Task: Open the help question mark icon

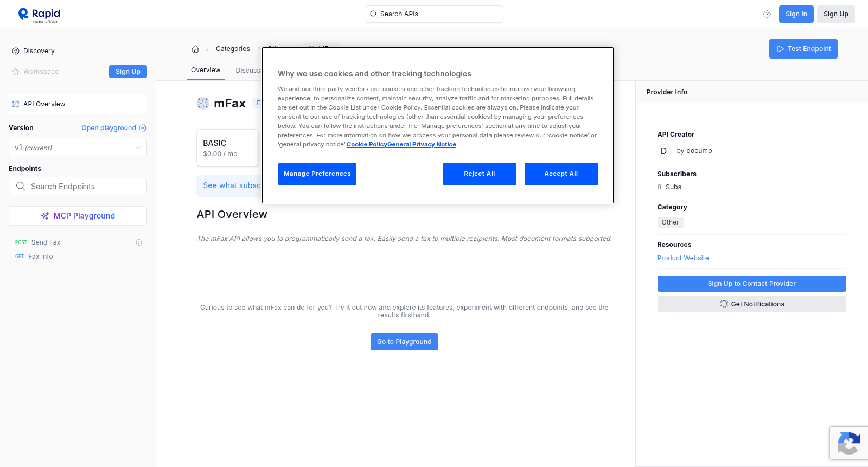Action: (767, 14)
